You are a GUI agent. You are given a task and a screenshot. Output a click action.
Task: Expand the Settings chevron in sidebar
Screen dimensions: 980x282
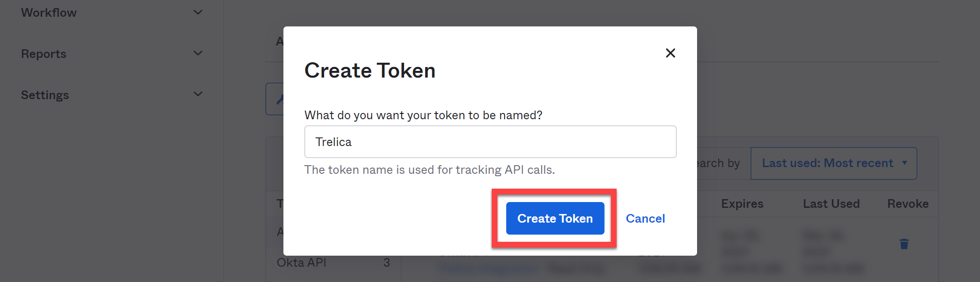click(x=198, y=94)
